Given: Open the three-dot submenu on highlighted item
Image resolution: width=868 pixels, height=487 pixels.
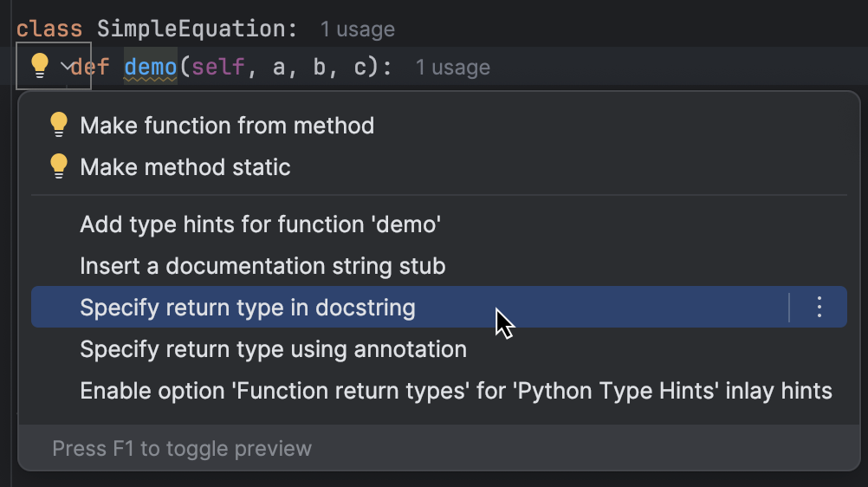Looking at the screenshot, I should (819, 307).
